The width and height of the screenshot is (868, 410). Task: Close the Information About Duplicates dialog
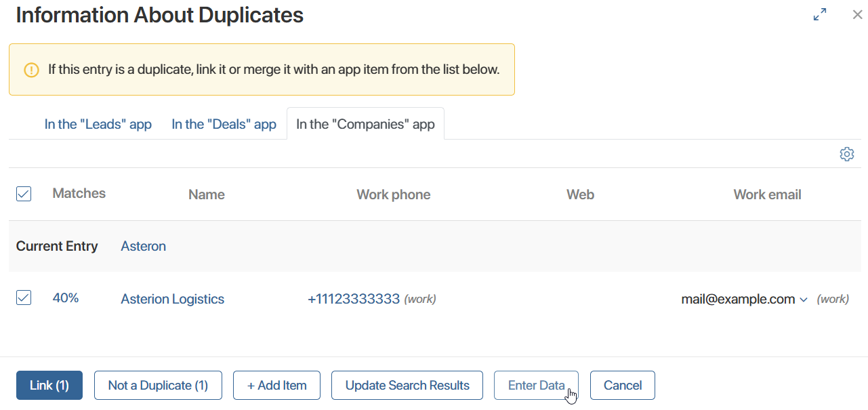856,14
